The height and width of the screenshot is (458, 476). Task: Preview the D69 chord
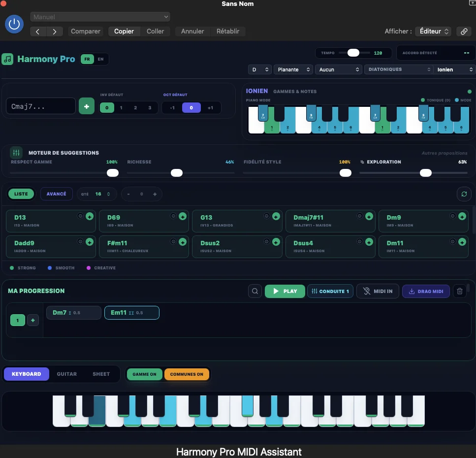click(x=173, y=216)
